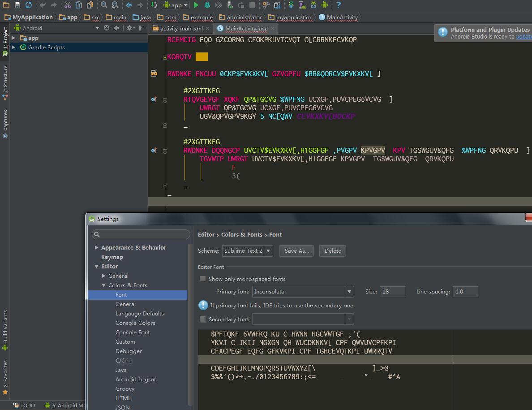Expand Appearance & Behavior in Settings

click(x=96, y=247)
